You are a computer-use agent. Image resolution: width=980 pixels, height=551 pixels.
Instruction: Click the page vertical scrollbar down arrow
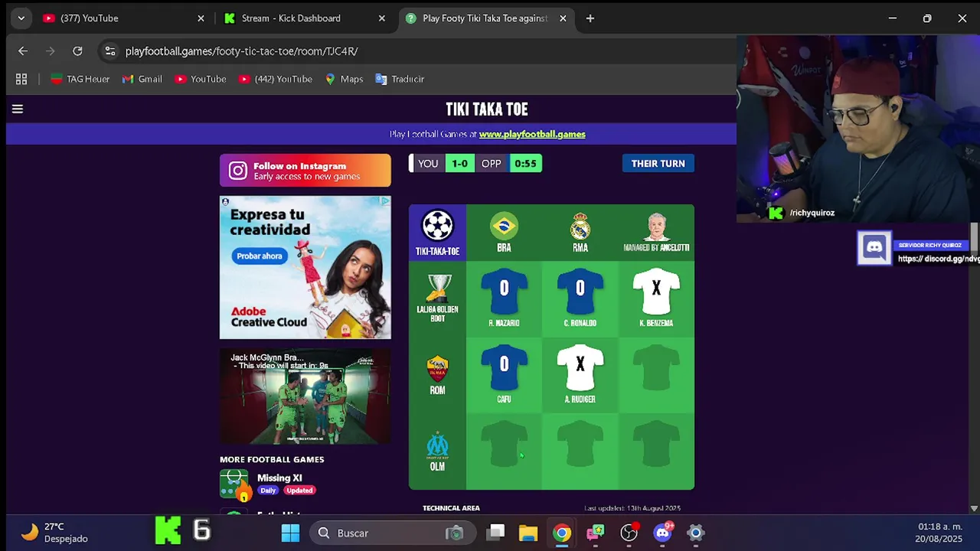click(x=974, y=508)
